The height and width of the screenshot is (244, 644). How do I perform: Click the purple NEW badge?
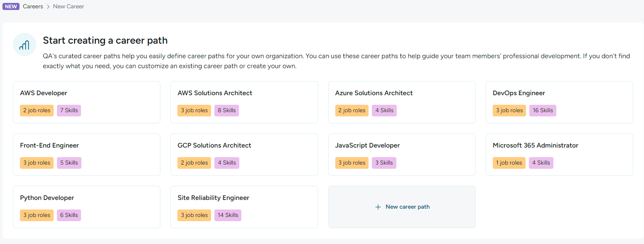tap(11, 7)
